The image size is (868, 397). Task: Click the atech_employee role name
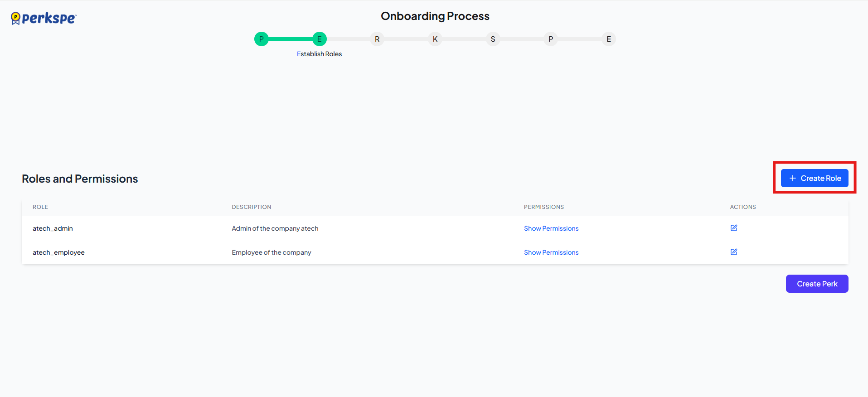click(x=58, y=252)
